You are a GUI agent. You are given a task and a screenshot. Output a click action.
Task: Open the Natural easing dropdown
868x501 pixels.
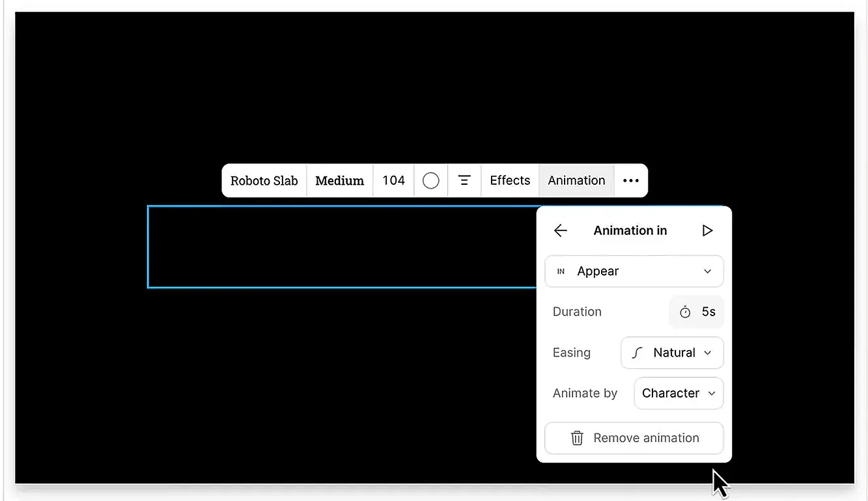[x=707, y=353]
